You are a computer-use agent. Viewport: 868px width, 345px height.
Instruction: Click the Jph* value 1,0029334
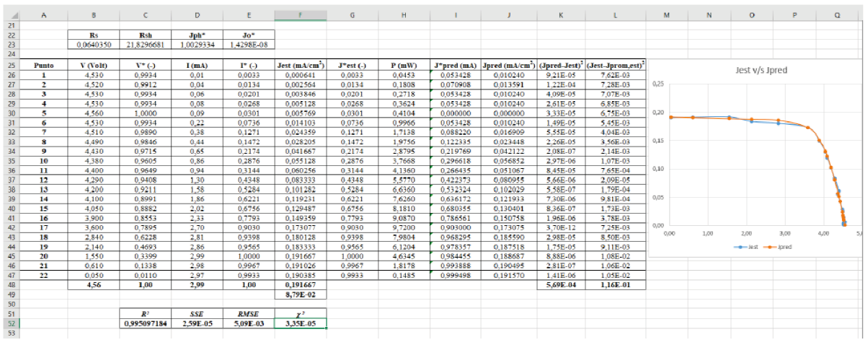pos(198,44)
